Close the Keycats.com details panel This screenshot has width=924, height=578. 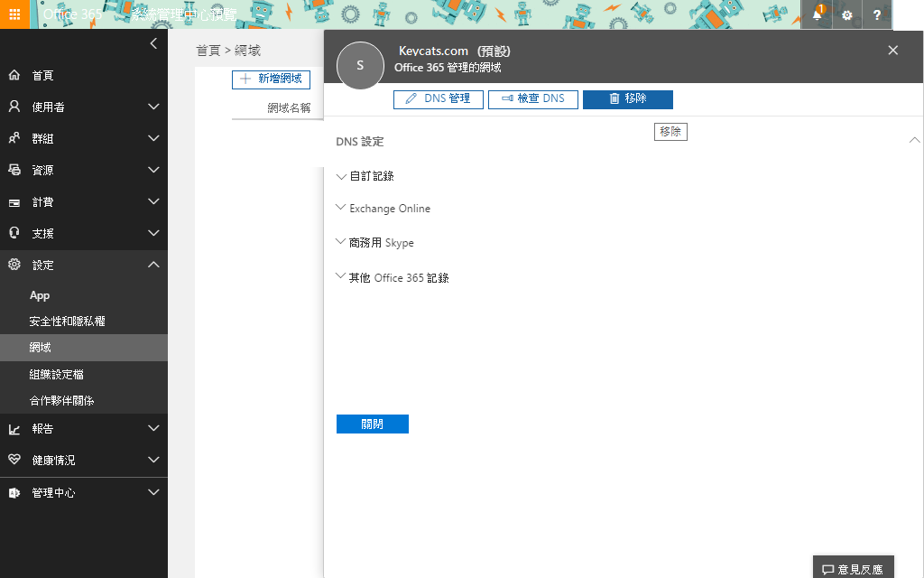(x=892, y=51)
